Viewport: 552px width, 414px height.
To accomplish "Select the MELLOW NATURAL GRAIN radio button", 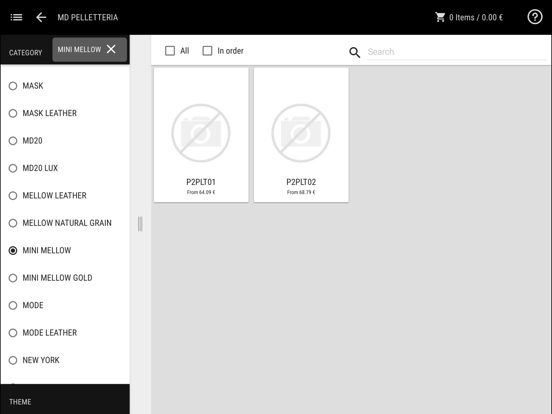I will click(x=13, y=223).
